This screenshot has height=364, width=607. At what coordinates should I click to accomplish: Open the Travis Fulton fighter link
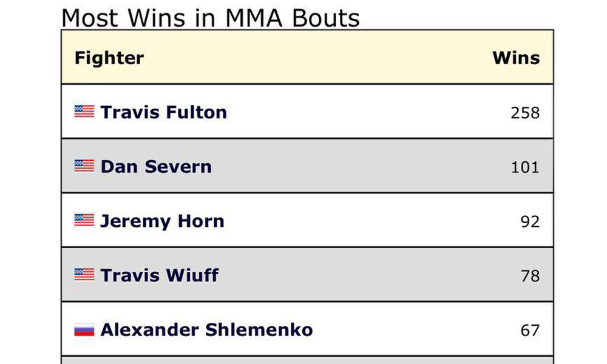(164, 112)
